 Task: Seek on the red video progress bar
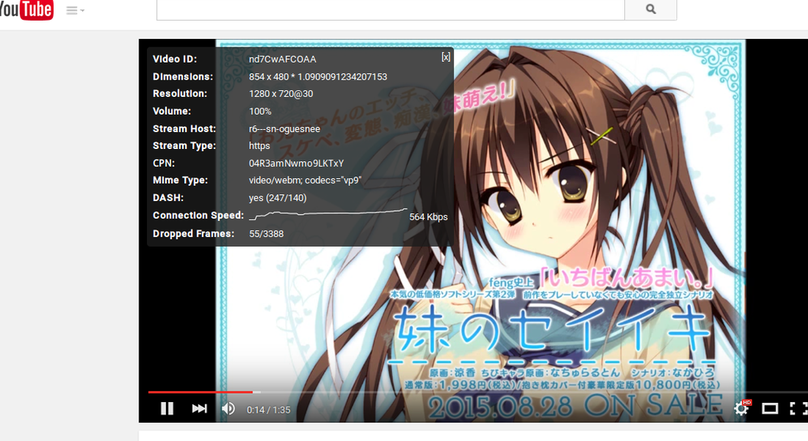[200, 392]
